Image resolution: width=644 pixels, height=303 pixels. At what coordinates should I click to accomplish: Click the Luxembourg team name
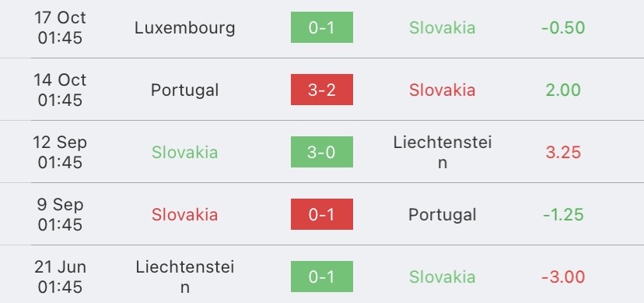[x=185, y=28]
